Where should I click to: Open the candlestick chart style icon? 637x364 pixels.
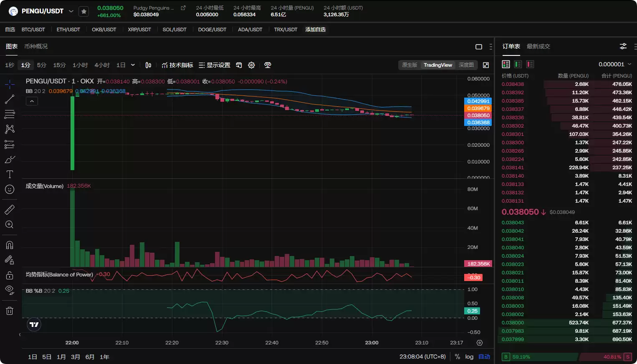[x=148, y=65]
